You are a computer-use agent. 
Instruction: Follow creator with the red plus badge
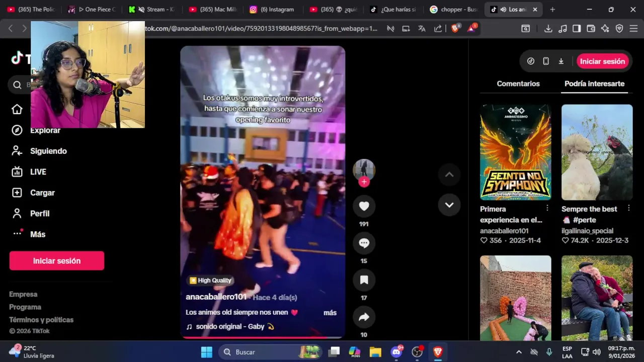[364, 182]
